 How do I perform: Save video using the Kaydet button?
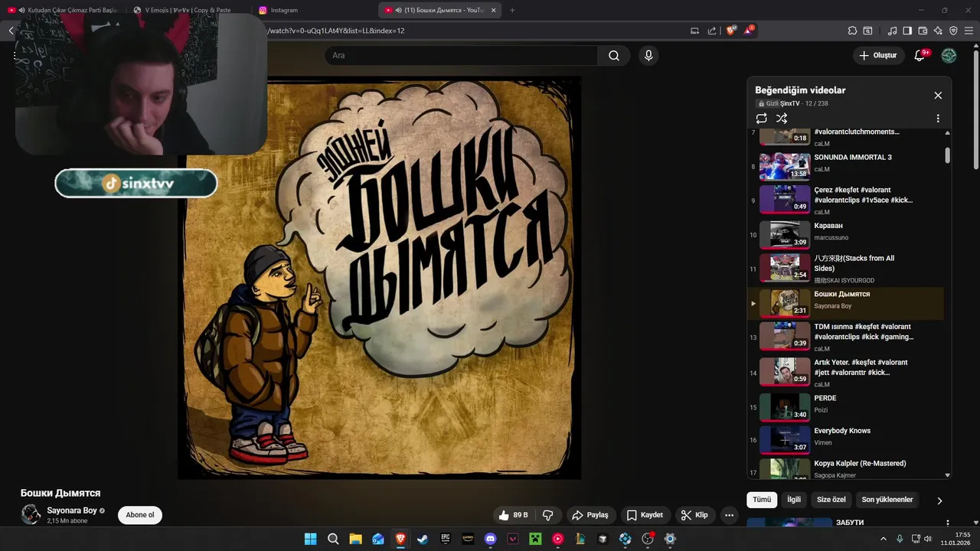(x=645, y=515)
